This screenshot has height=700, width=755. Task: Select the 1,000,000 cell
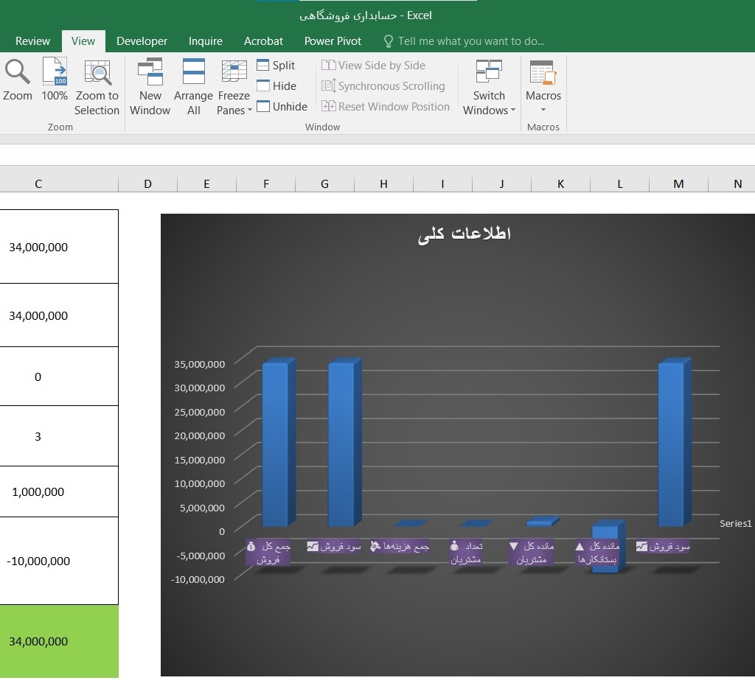point(59,491)
